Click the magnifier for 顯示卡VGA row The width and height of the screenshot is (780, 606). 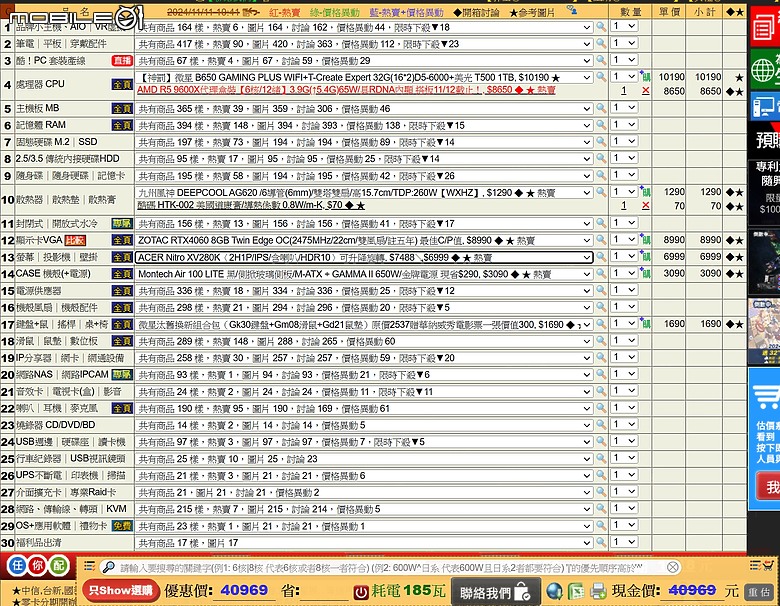pyautogui.click(x=601, y=240)
